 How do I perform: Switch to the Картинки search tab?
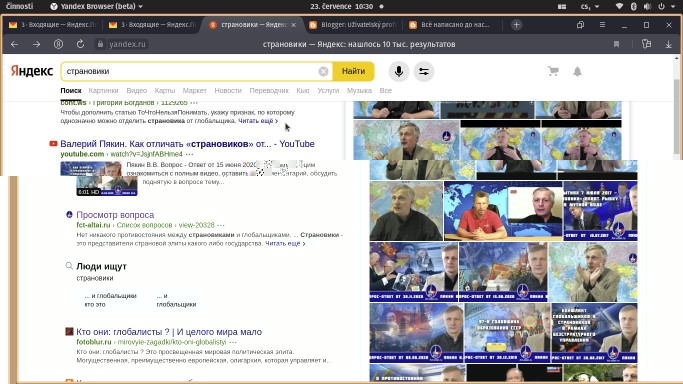click(103, 91)
